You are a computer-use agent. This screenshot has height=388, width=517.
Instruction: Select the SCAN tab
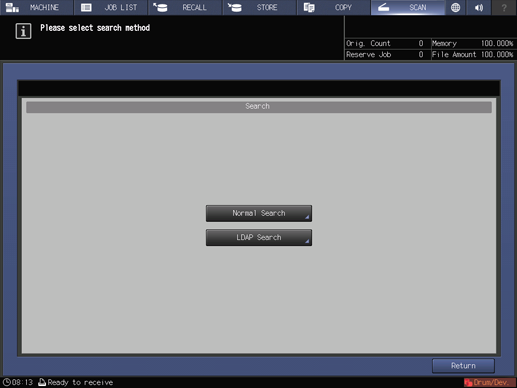tap(408, 7)
